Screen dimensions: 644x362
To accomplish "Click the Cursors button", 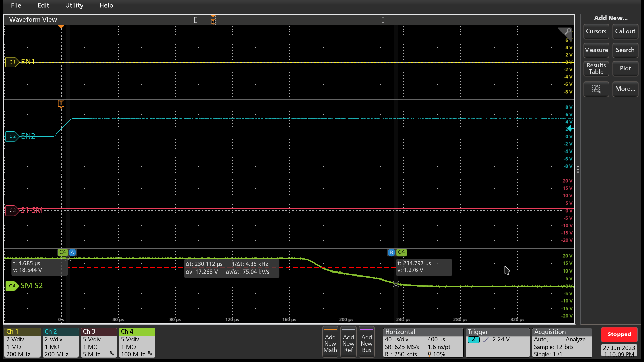I will (x=596, y=31).
